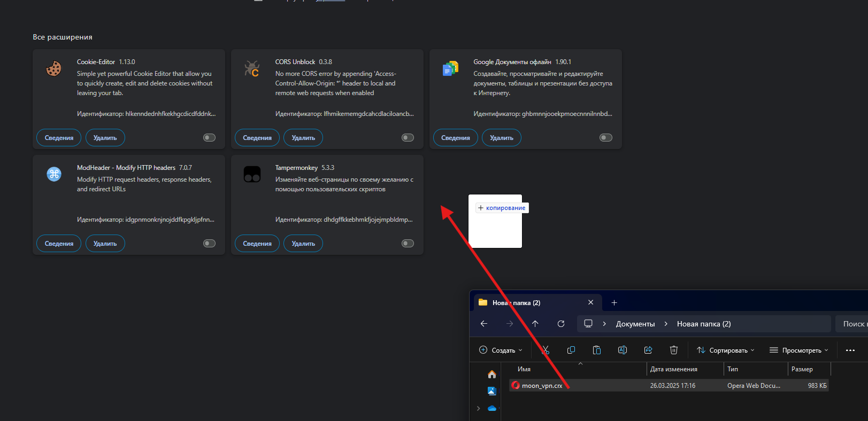
Task: Open the Сортировать dropdown
Action: pyautogui.click(x=725, y=350)
